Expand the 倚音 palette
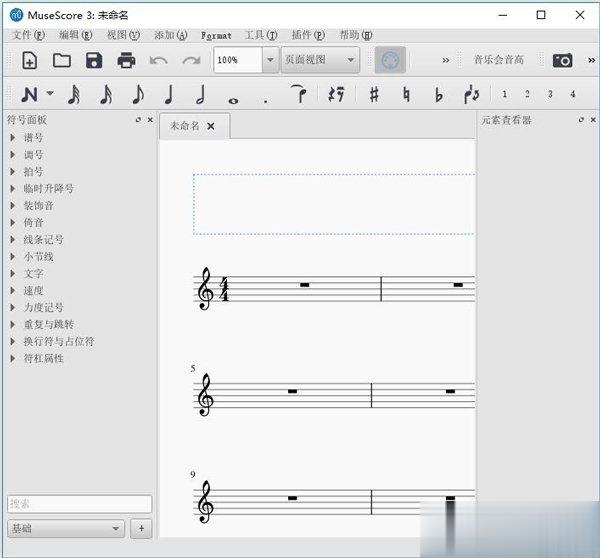The width and height of the screenshot is (600, 558). pyautogui.click(x=13, y=222)
